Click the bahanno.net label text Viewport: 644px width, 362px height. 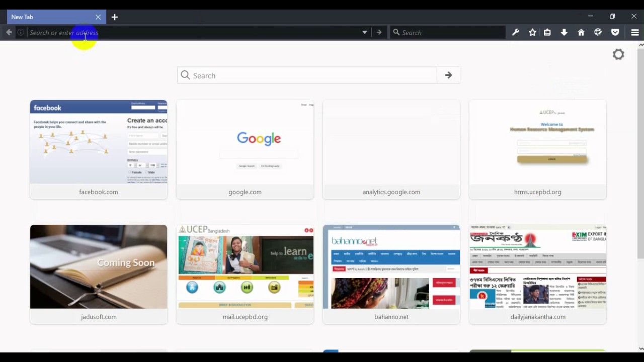391,317
